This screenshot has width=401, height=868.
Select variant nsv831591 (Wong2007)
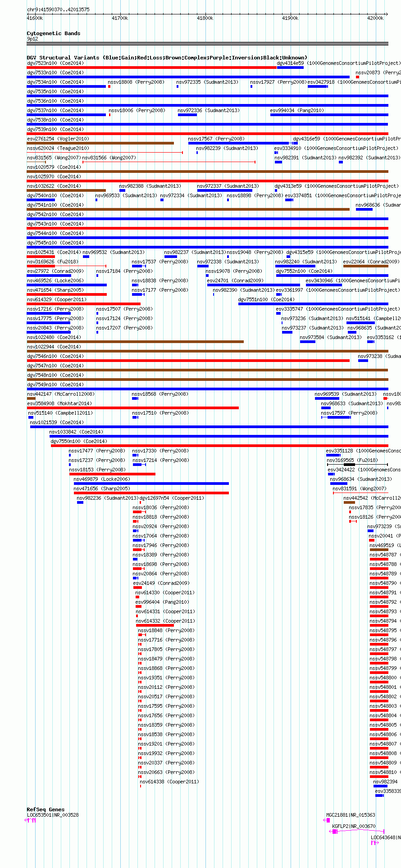pyautogui.click(x=360, y=488)
